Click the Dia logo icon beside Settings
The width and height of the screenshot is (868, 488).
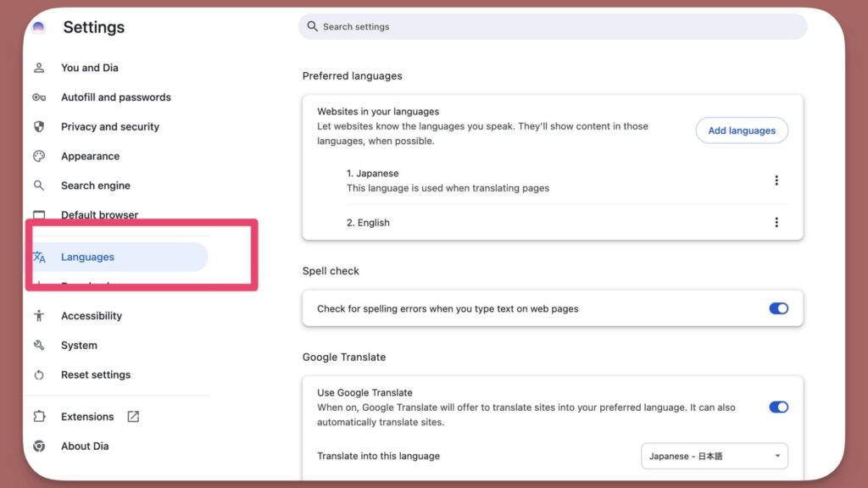pos(38,27)
